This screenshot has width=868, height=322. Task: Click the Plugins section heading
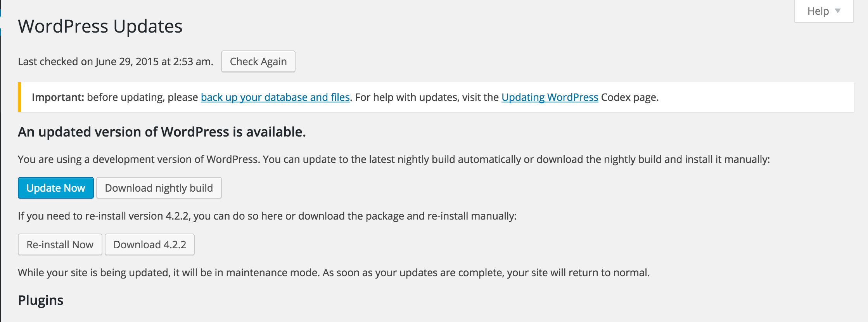tap(41, 300)
